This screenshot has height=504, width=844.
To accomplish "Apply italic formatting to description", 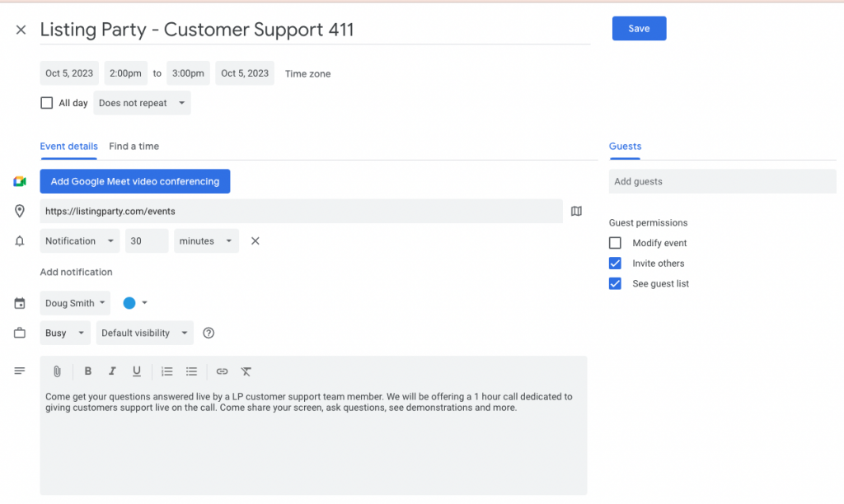I will (112, 371).
